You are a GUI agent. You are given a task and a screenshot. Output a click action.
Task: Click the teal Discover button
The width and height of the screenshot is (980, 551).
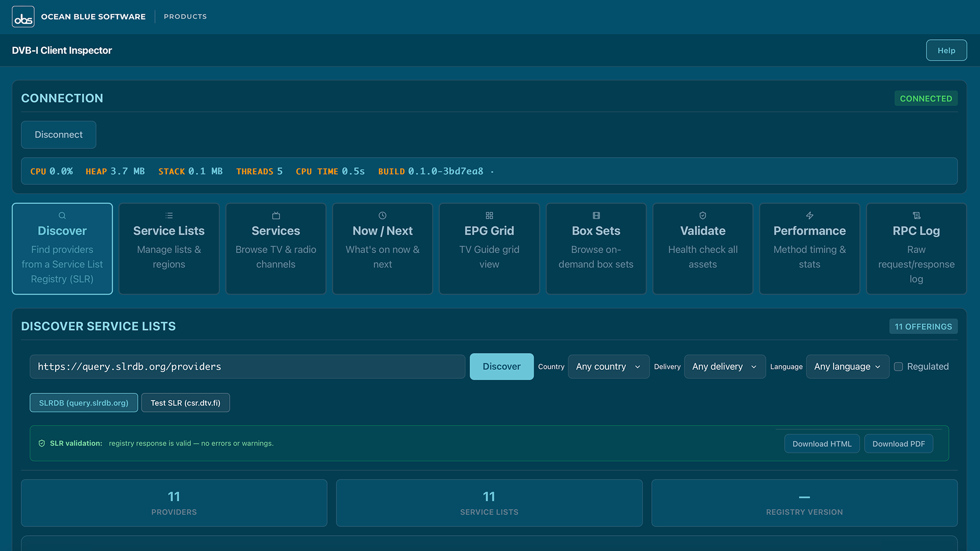pyautogui.click(x=502, y=367)
